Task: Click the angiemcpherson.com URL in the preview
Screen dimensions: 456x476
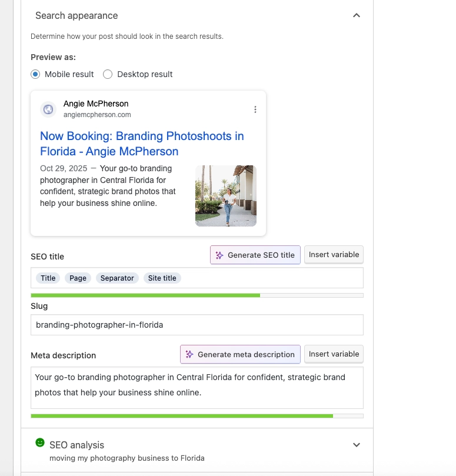Action: click(x=97, y=115)
